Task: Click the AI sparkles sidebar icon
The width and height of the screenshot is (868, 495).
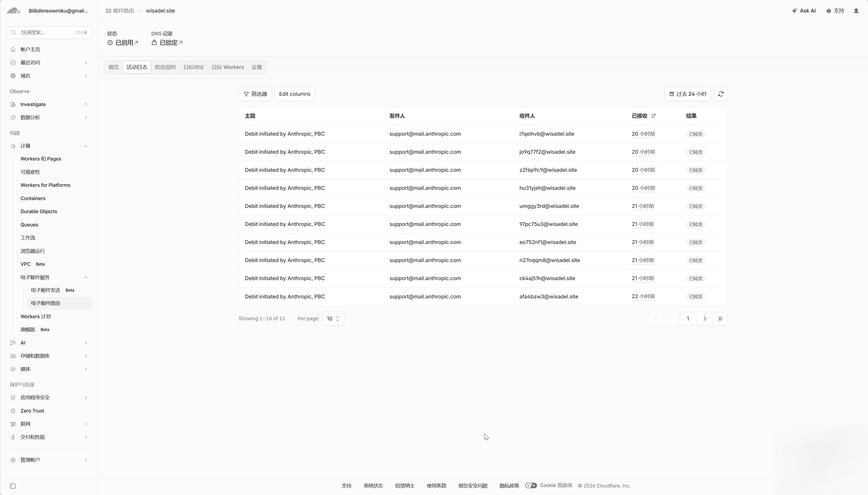Action: click(13, 343)
